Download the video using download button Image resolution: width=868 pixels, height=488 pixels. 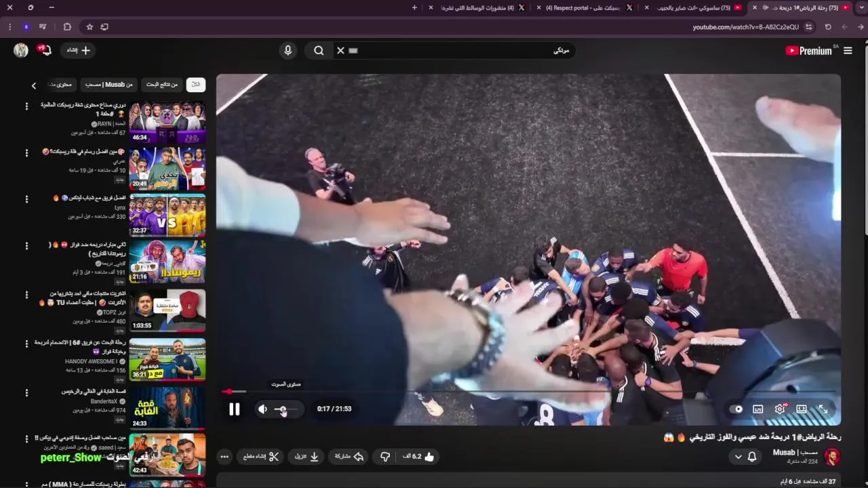[307, 457]
